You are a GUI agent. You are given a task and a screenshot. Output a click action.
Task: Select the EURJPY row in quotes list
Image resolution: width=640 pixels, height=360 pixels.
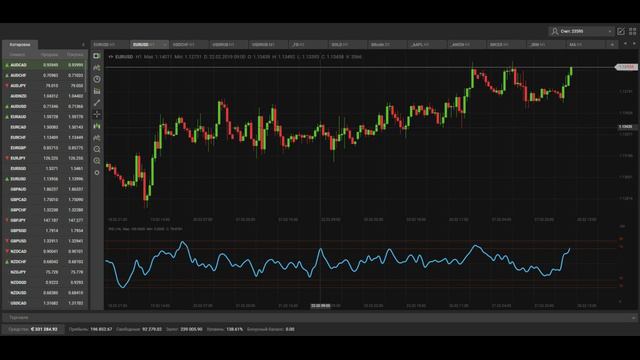click(44, 158)
